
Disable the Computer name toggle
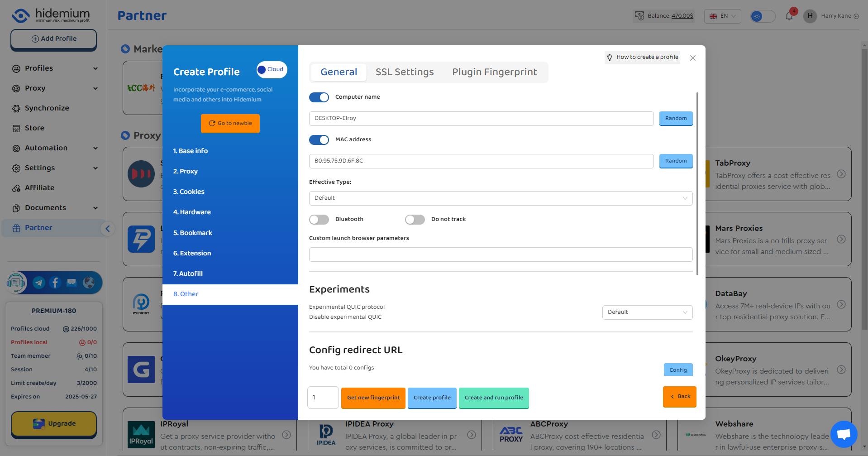tap(319, 97)
